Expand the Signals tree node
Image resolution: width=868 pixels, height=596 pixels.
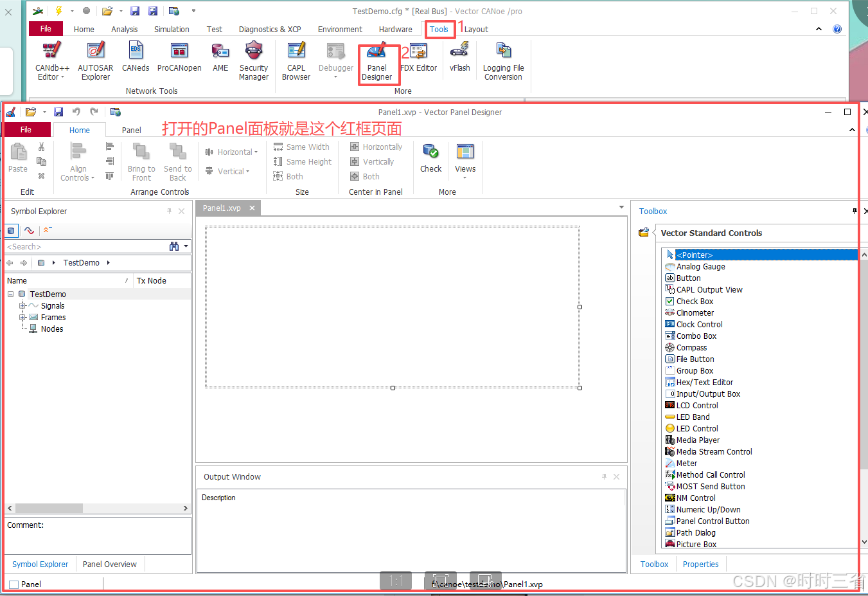22,306
